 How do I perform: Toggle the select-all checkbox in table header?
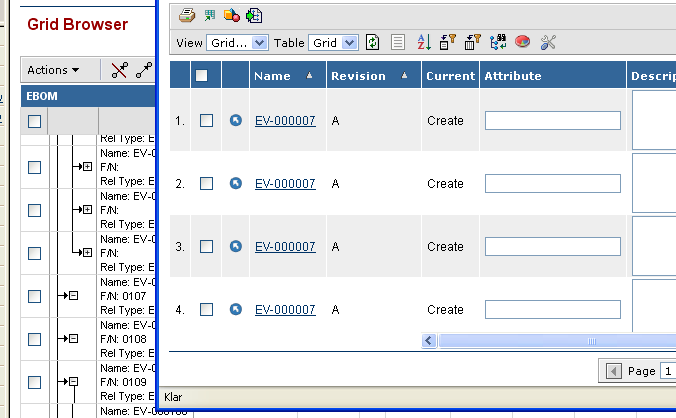201,76
